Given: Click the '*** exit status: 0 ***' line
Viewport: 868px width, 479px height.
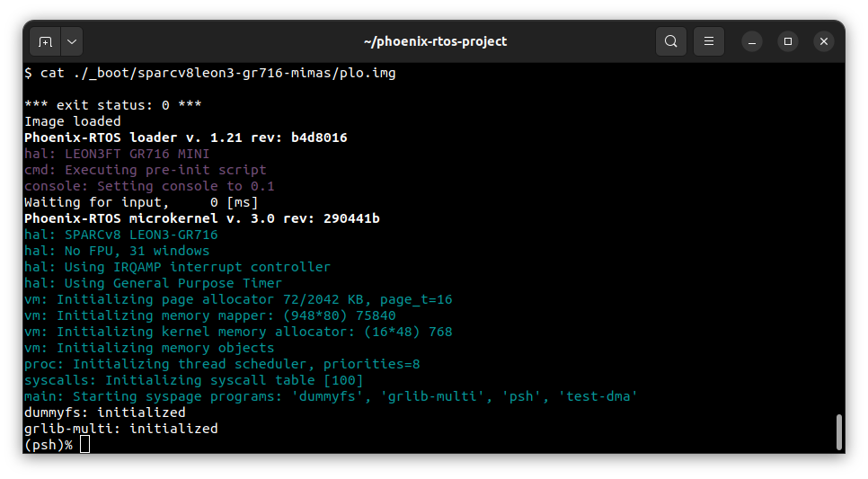Looking at the screenshot, I should (x=113, y=105).
